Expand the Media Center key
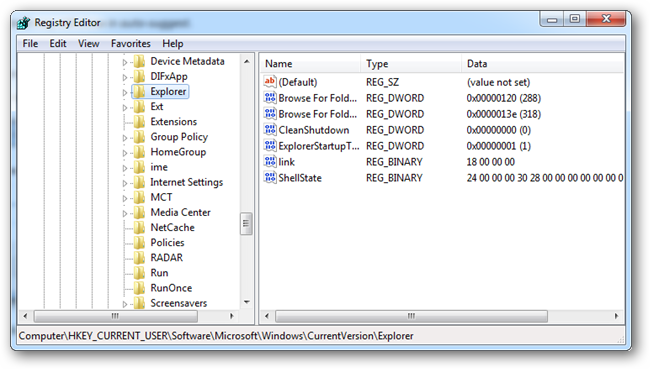650x369 pixels. (125, 214)
